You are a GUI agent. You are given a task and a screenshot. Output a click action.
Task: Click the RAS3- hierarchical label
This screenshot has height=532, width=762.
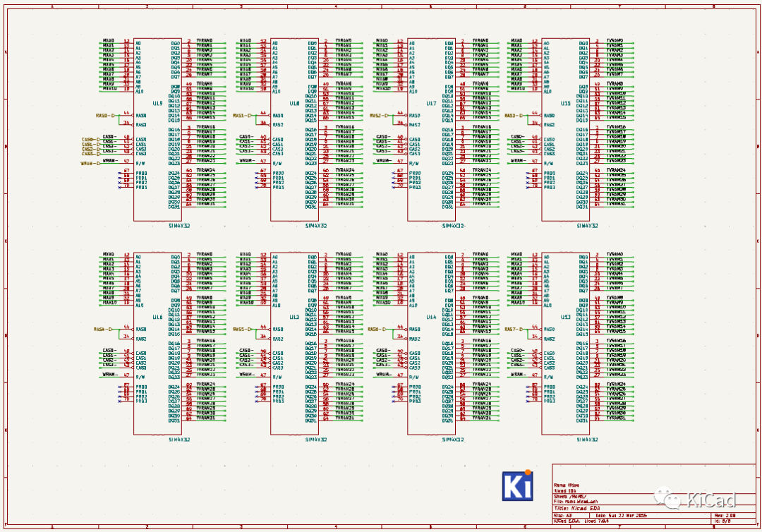tap(514, 116)
